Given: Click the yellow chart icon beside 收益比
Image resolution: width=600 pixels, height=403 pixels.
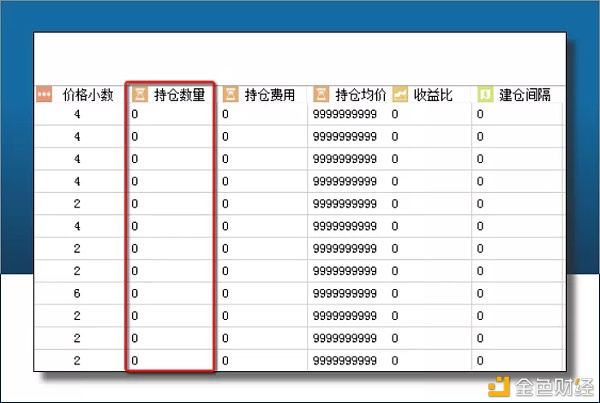Looking at the screenshot, I should click(400, 94).
